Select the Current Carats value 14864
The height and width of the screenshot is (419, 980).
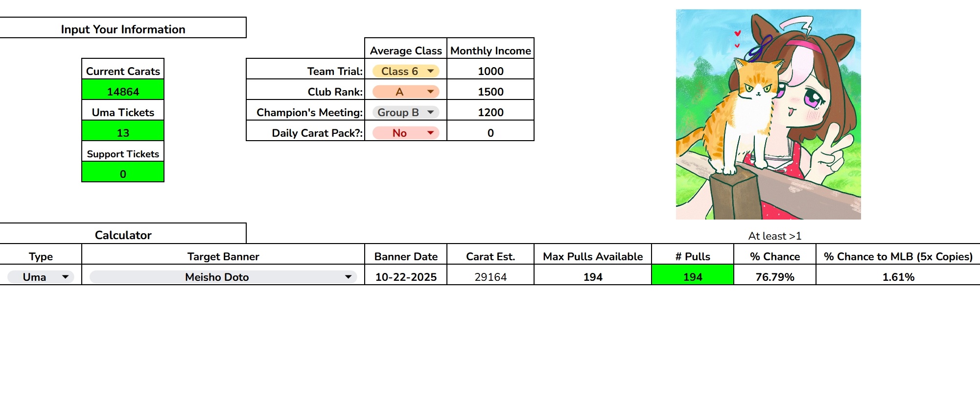coord(123,92)
